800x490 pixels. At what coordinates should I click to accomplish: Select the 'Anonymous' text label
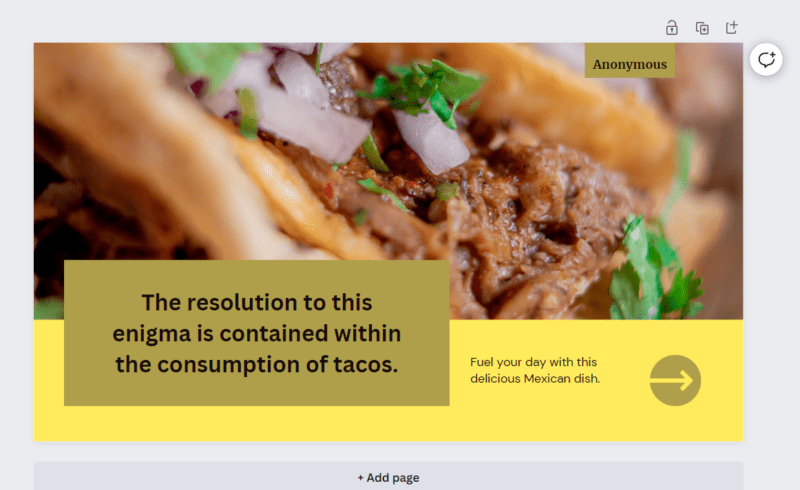click(630, 64)
